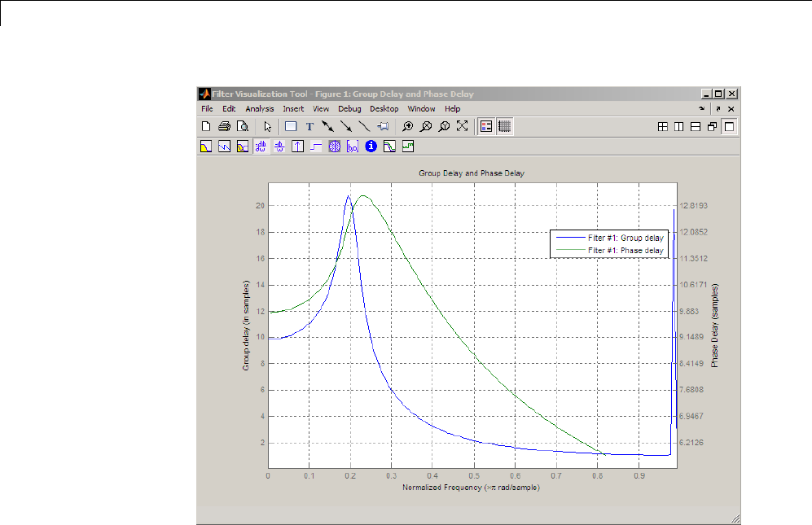Display the Filter Coefficients view

[x=353, y=147]
